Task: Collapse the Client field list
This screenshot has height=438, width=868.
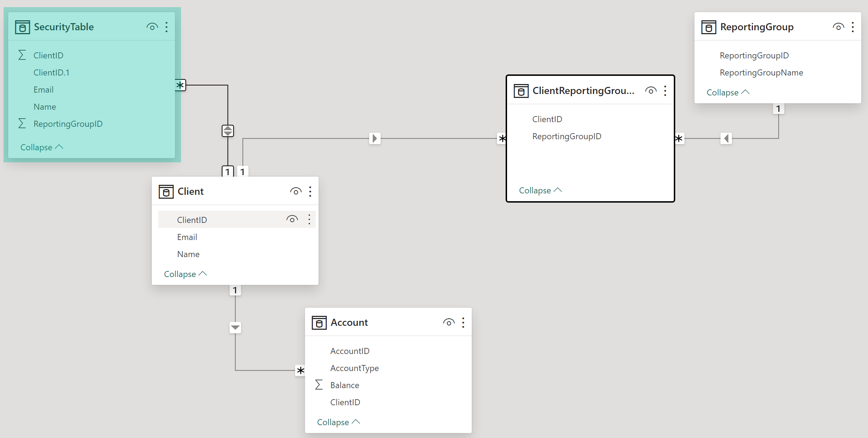Action: click(185, 274)
